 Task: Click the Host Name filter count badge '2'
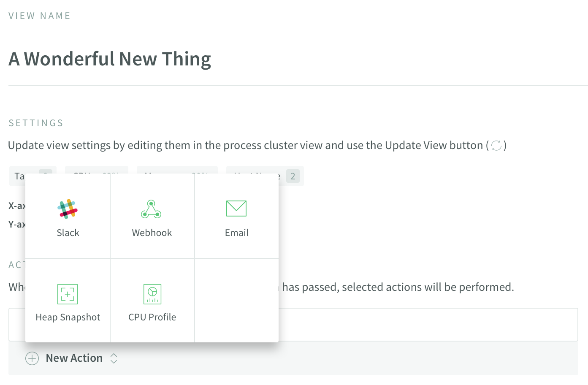point(293,176)
